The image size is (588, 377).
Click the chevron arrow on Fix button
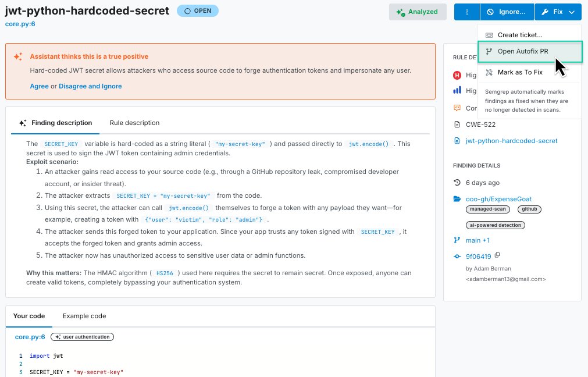point(572,12)
